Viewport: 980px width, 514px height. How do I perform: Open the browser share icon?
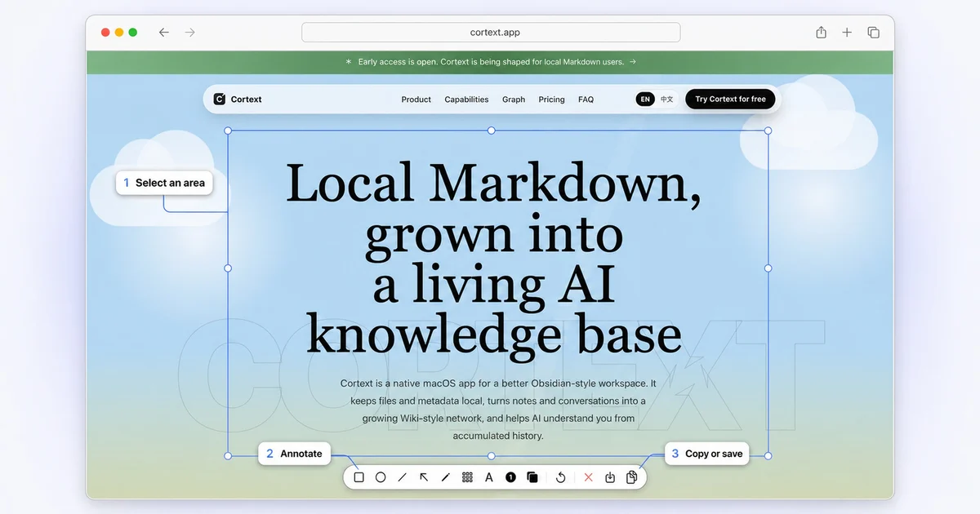(x=821, y=32)
